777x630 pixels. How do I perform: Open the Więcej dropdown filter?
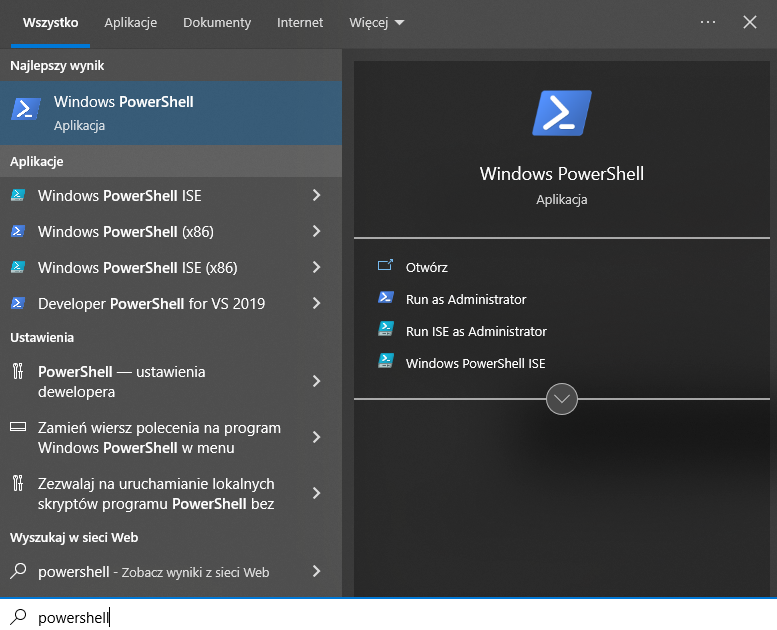pos(377,22)
